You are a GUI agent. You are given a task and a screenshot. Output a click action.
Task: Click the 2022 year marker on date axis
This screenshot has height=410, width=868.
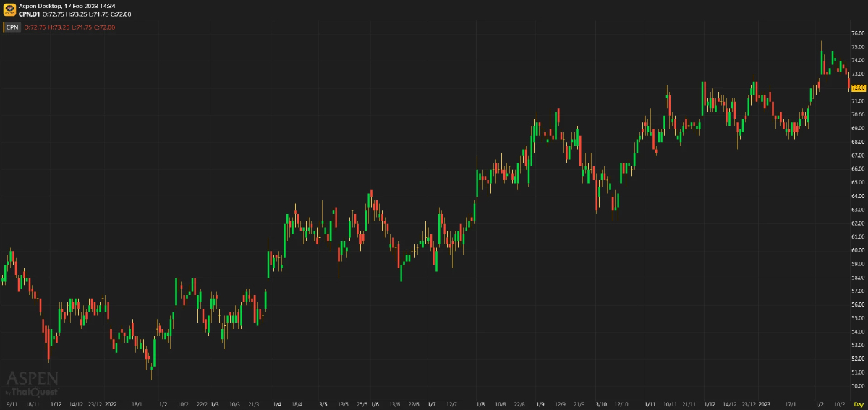pos(111,404)
